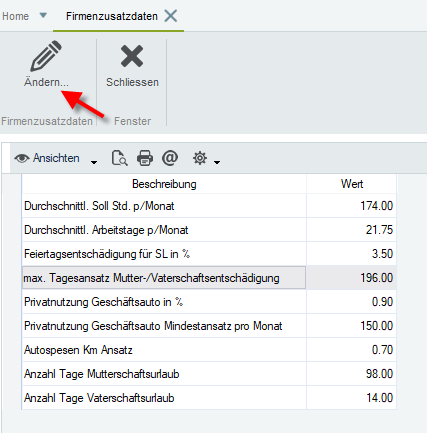Select the Anzahl Tage Vaterschaftsurlaub row

[x=209, y=398]
